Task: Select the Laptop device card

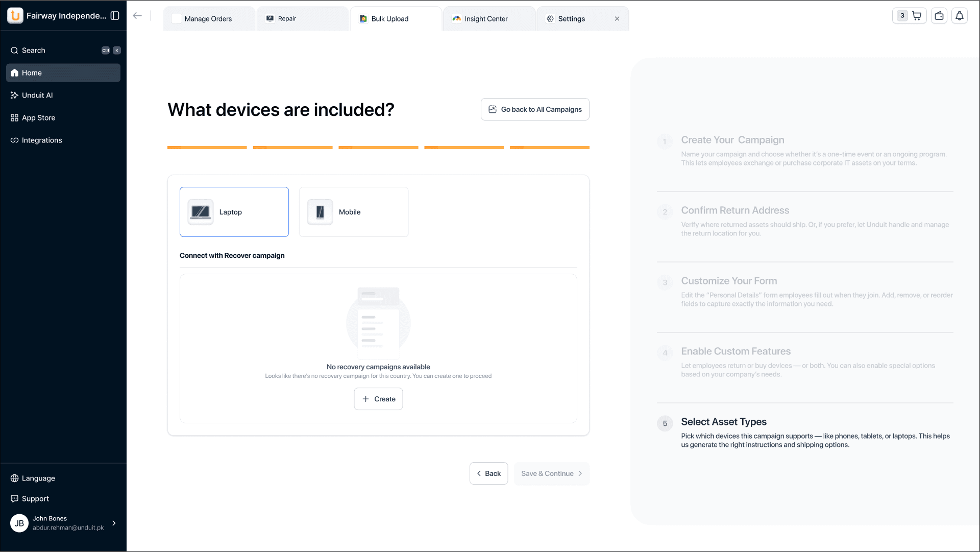Action: point(234,212)
